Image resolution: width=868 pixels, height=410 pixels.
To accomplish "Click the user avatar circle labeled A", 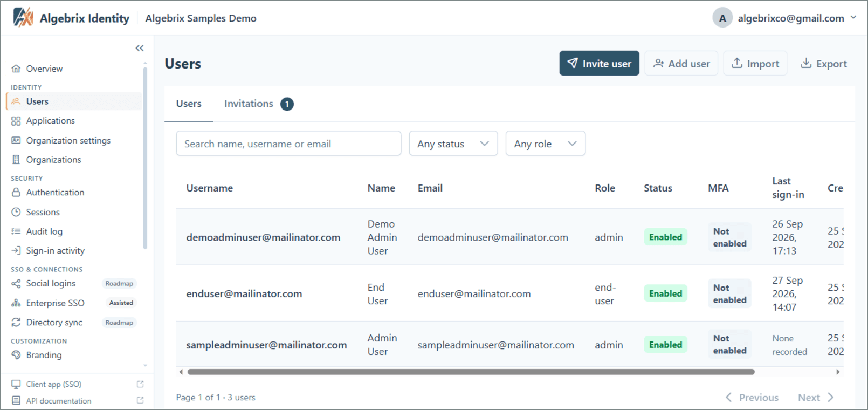I will [722, 18].
